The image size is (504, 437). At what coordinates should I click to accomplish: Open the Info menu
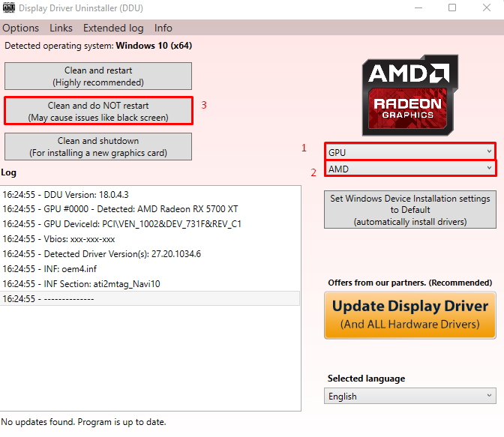(163, 28)
